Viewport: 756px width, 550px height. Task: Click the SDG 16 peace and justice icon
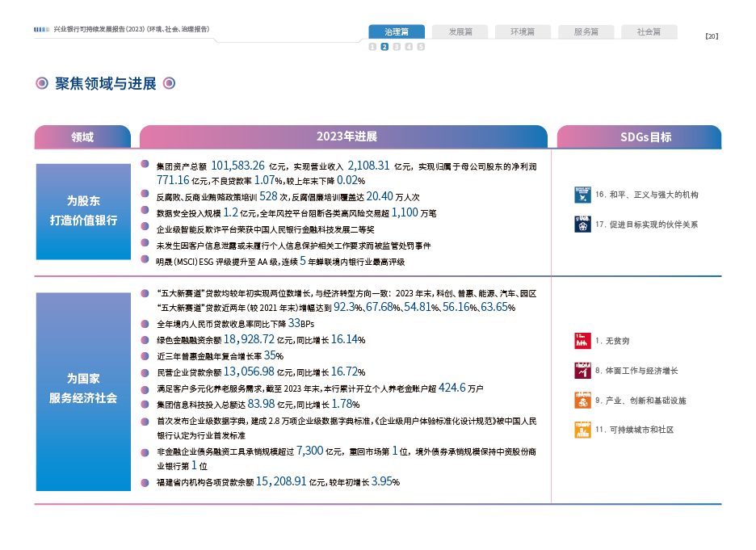[582, 195]
